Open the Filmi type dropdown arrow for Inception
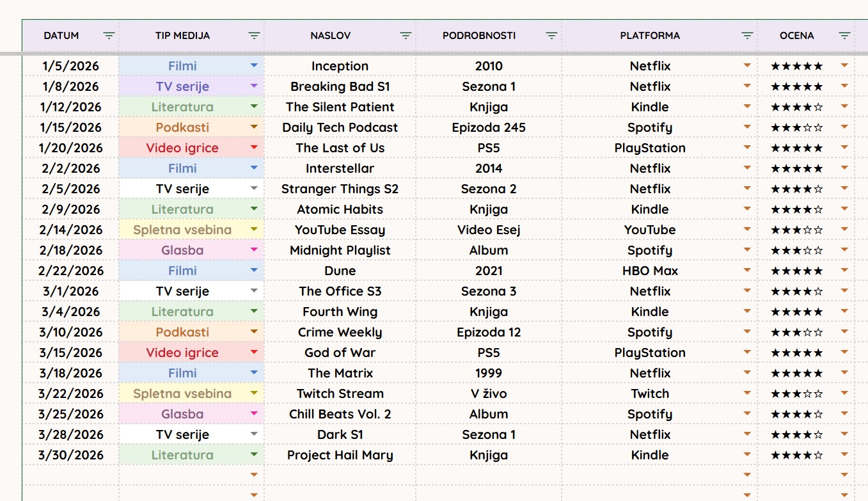 254,65
